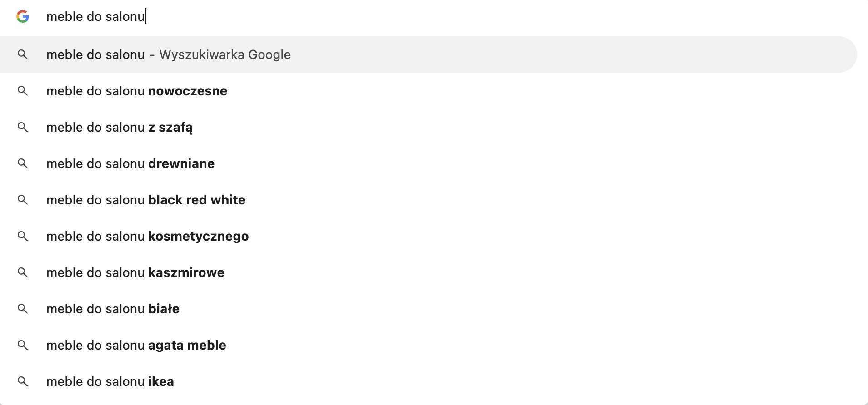Image resolution: width=868 pixels, height=405 pixels.
Task: Click magnifier icon next to 'kosmetycznego' suggestion
Action: click(x=23, y=236)
